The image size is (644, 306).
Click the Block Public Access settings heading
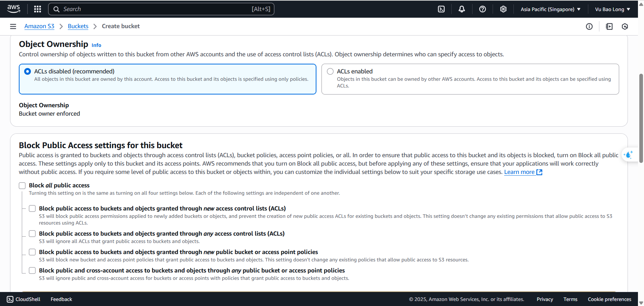click(x=101, y=145)
